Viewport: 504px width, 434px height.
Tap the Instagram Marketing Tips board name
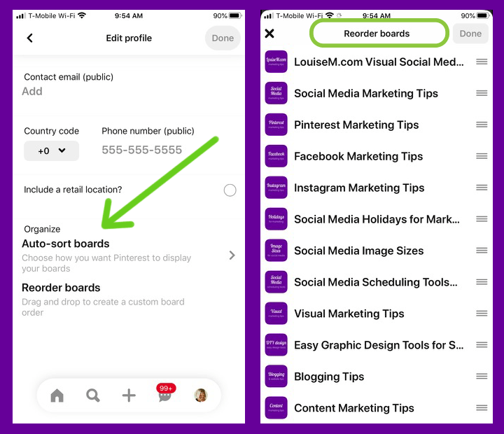coord(359,188)
